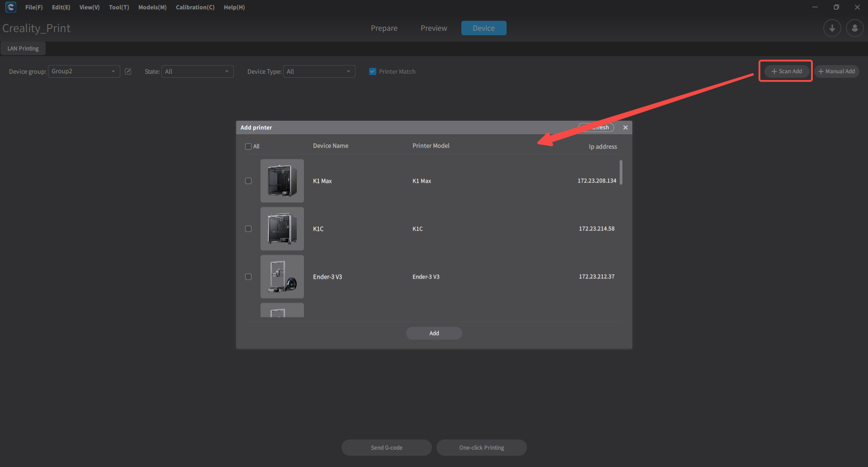Open the State filter dropdown
Screen dimensions: 868x467
198,71
